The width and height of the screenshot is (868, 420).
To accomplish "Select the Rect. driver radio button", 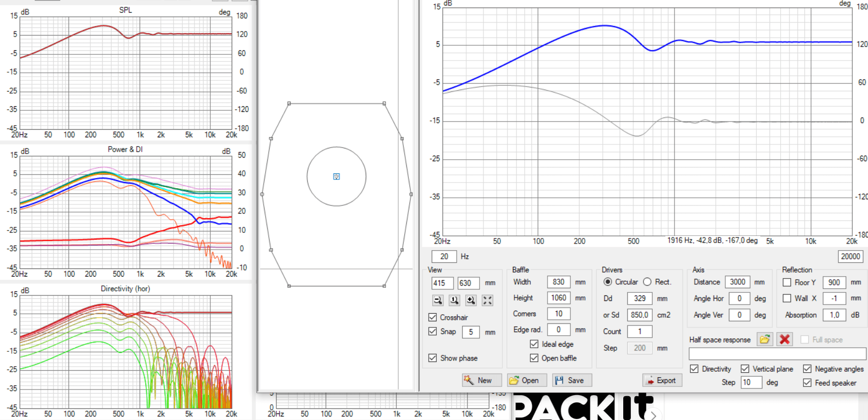I will (x=647, y=282).
